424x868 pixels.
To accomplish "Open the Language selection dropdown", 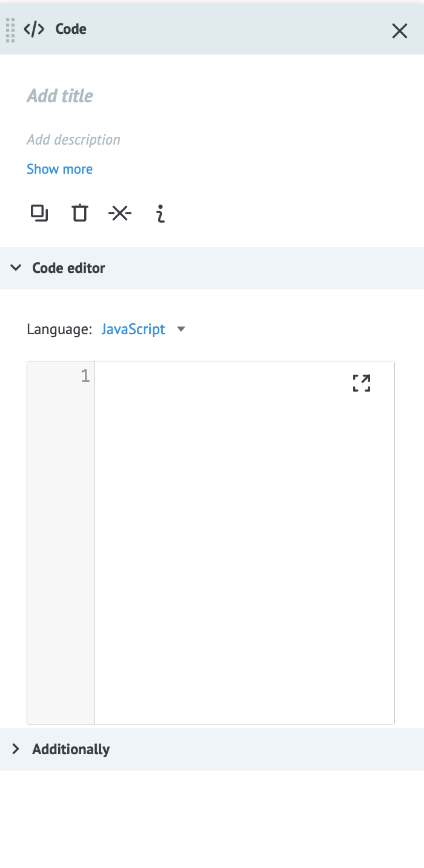I will coord(180,329).
